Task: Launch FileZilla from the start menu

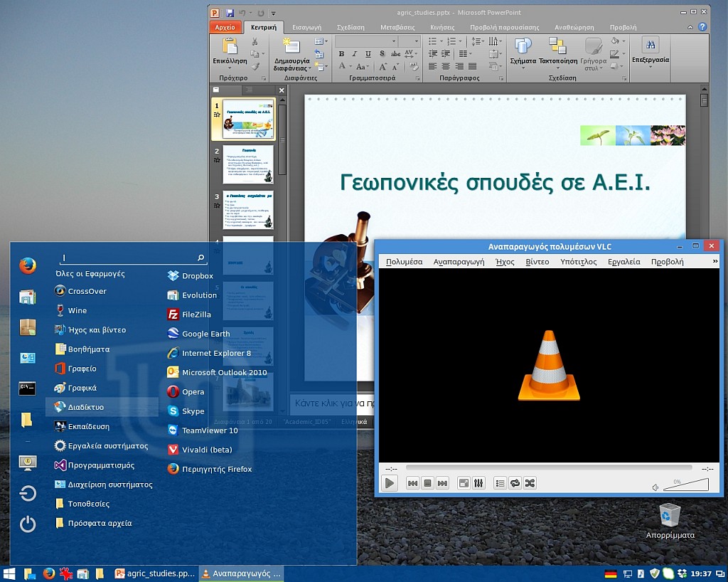Action: coord(189,314)
